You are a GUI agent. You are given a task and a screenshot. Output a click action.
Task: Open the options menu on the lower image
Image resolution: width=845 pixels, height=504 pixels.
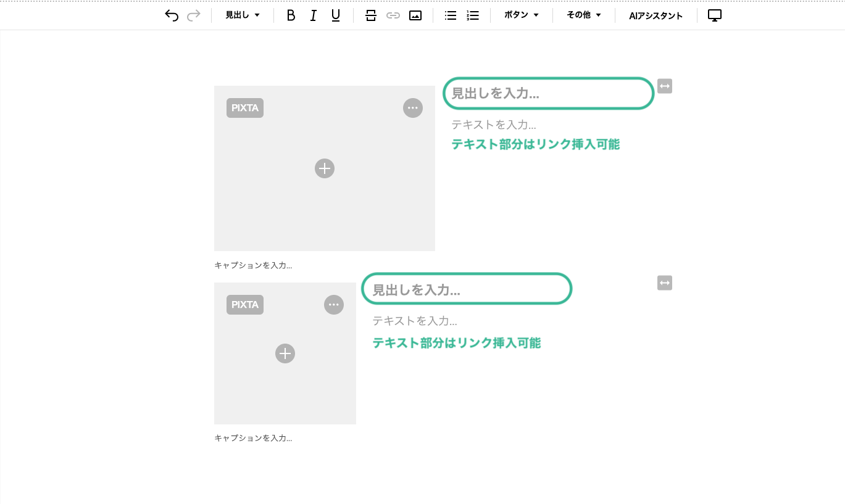(334, 305)
